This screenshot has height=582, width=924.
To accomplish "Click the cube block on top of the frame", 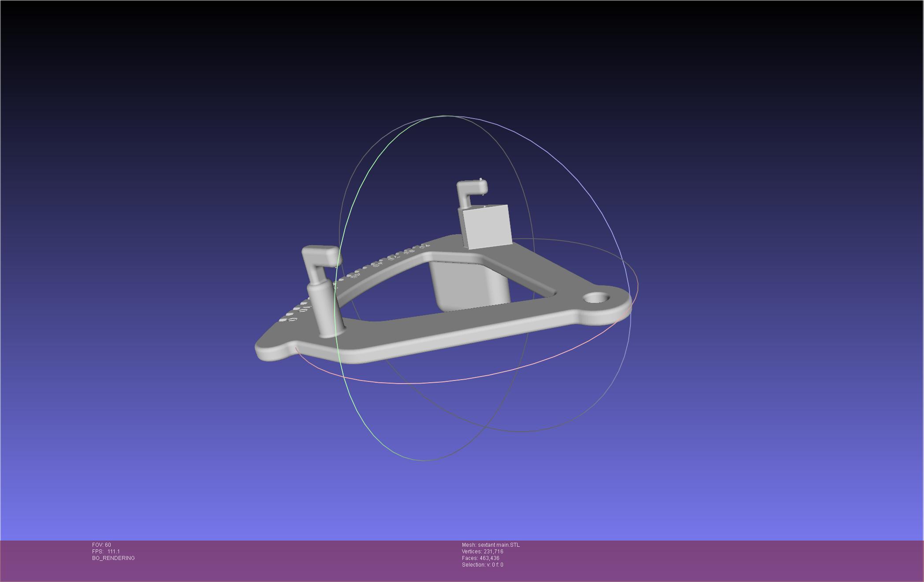I will (x=487, y=227).
